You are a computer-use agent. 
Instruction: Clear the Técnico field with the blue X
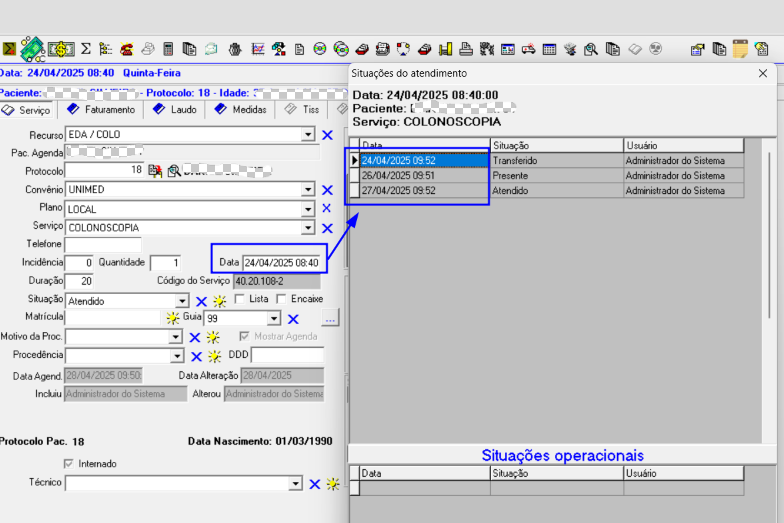(x=314, y=484)
